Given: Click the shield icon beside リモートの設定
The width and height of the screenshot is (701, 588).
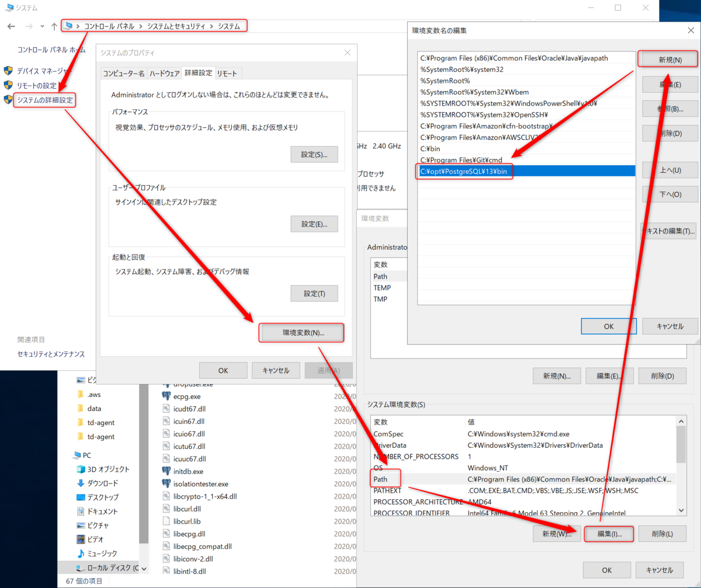Looking at the screenshot, I should (x=8, y=86).
